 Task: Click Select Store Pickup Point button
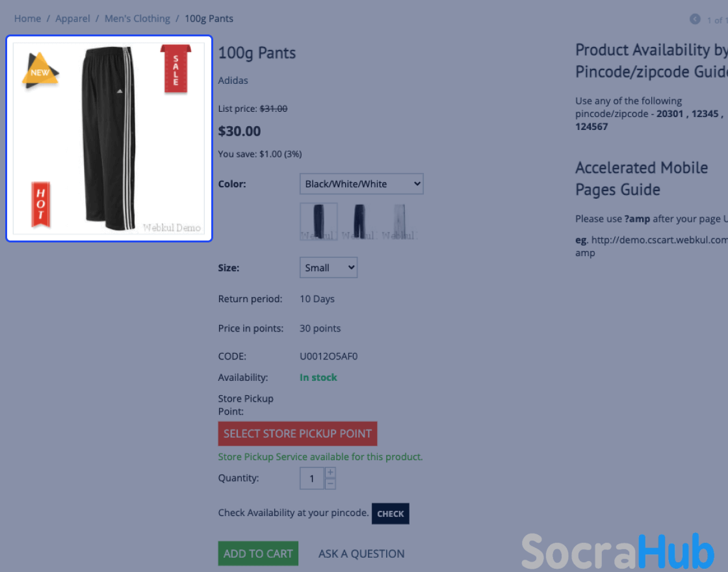point(298,434)
